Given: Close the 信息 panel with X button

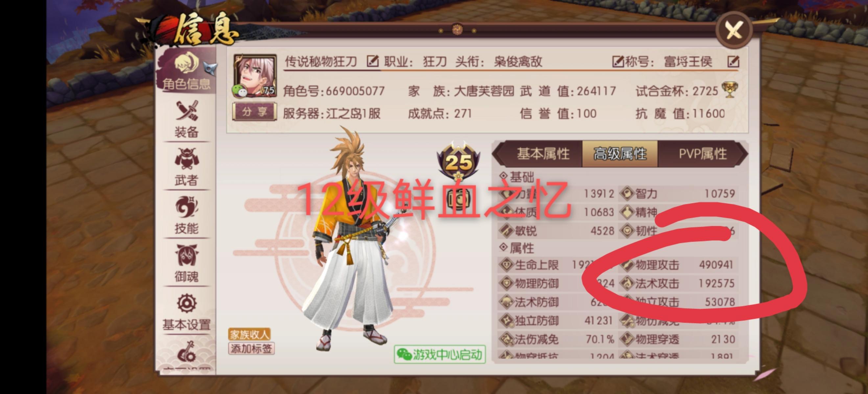Looking at the screenshot, I should pos(734,30).
